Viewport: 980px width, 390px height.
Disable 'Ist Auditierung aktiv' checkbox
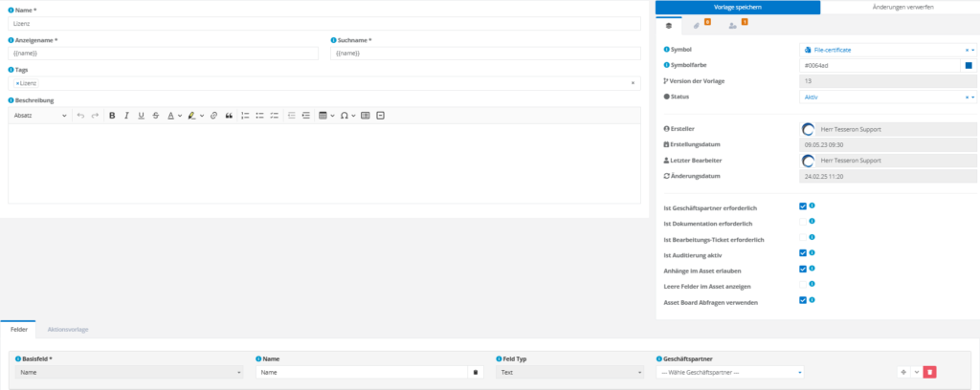click(x=803, y=253)
